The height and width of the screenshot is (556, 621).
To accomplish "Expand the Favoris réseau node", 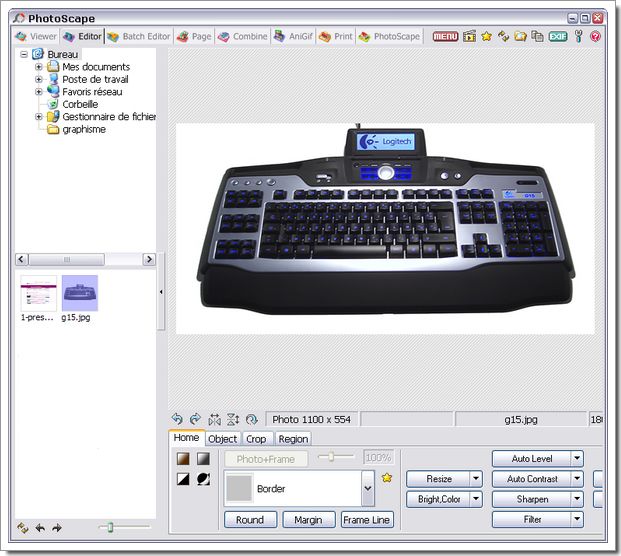I will pyautogui.click(x=39, y=92).
